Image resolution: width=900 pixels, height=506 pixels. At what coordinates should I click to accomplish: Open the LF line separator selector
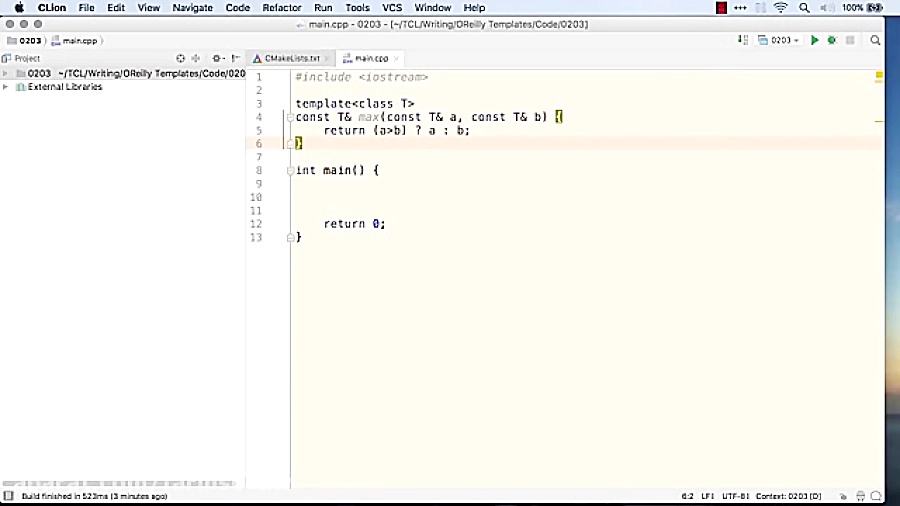[x=708, y=496]
